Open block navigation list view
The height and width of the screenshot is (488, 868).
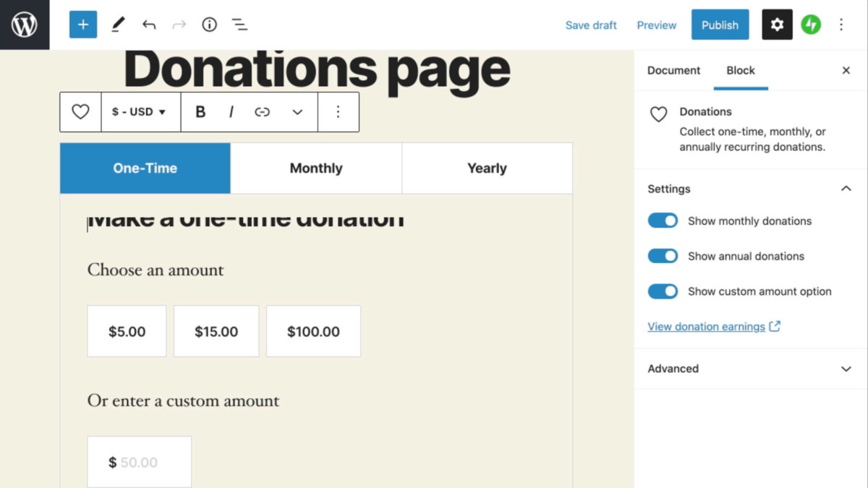tap(239, 25)
